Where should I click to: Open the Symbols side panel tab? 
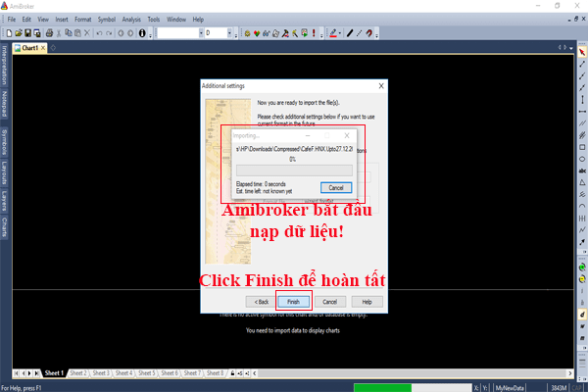click(4, 142)
